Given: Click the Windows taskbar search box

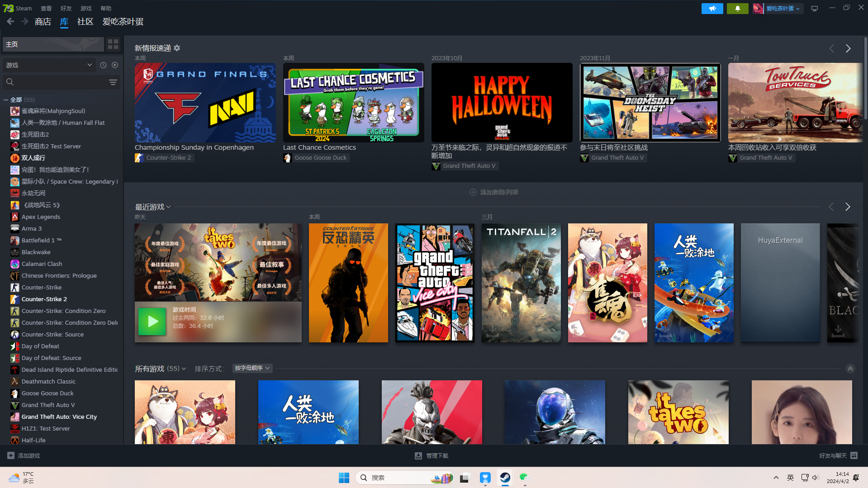Looking at the screenshot, I should 405,478.
